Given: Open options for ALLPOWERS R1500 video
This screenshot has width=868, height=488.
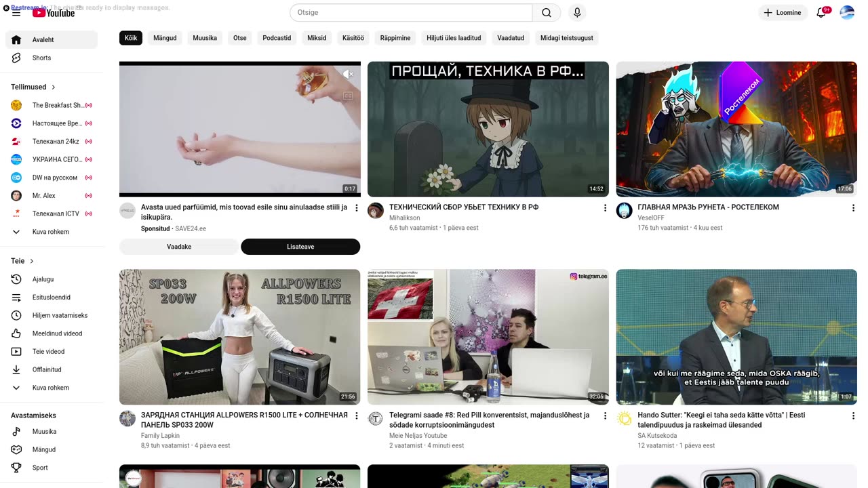Looking at the screenshot, I should pyautogui.click(x=357, y=415).
